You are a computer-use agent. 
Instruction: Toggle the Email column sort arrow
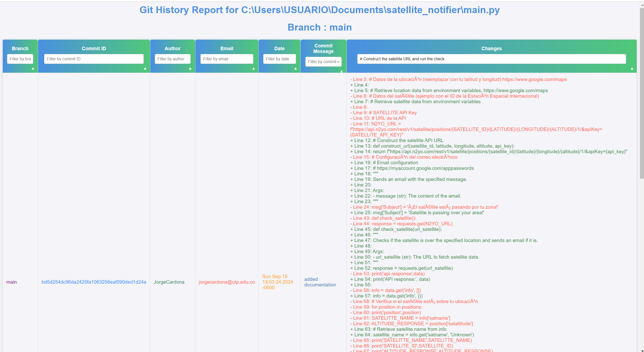click(254, 68)
